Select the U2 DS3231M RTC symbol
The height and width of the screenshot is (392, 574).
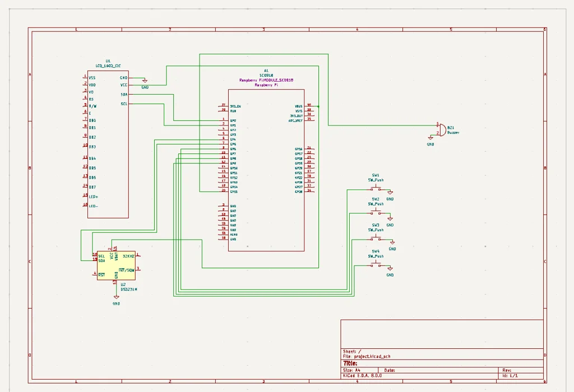116,266
